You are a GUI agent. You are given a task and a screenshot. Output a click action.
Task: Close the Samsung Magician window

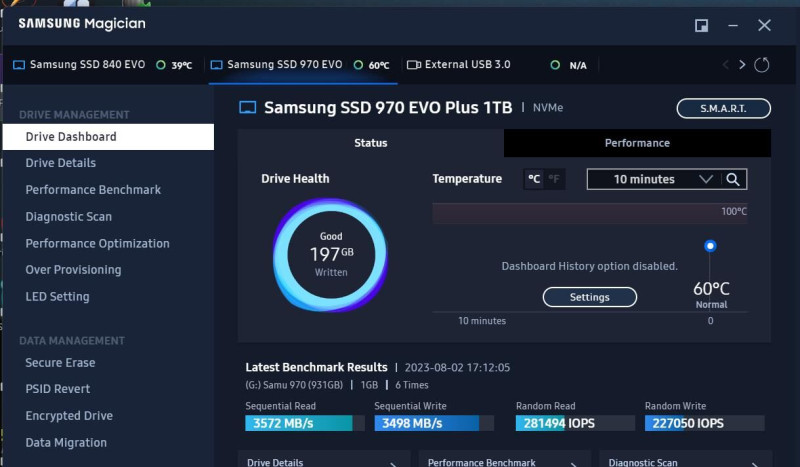764,26
